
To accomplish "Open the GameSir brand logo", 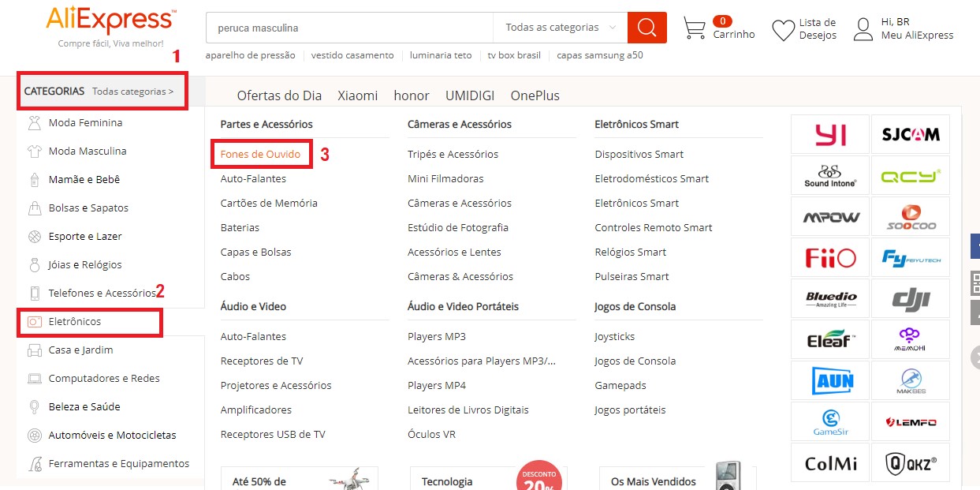I will (830, 421).
